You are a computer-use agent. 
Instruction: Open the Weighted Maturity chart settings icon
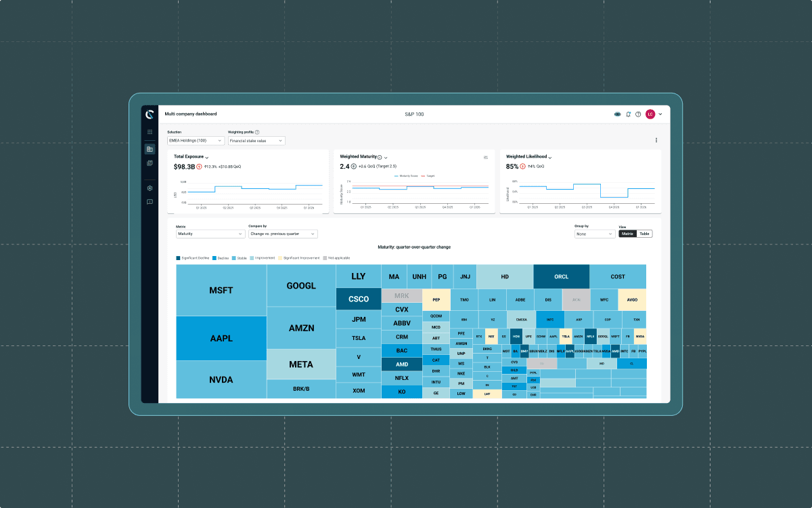[485, 157]
